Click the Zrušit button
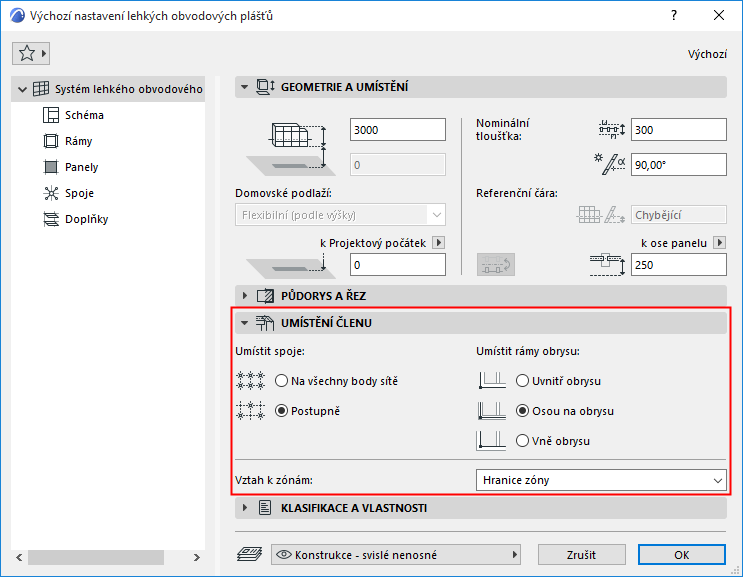The image size is (743, 577). point(581,555)
